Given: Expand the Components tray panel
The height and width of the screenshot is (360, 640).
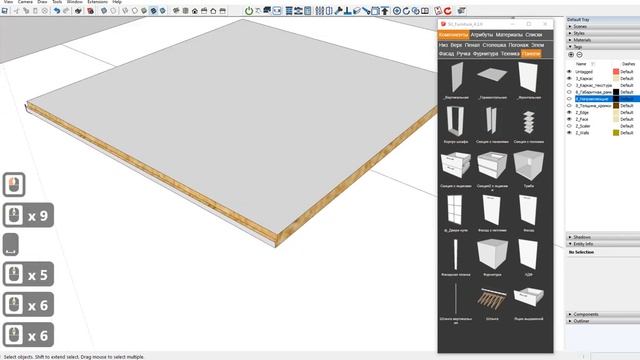Looking at the screenshot, I should [x=602, y=314].
